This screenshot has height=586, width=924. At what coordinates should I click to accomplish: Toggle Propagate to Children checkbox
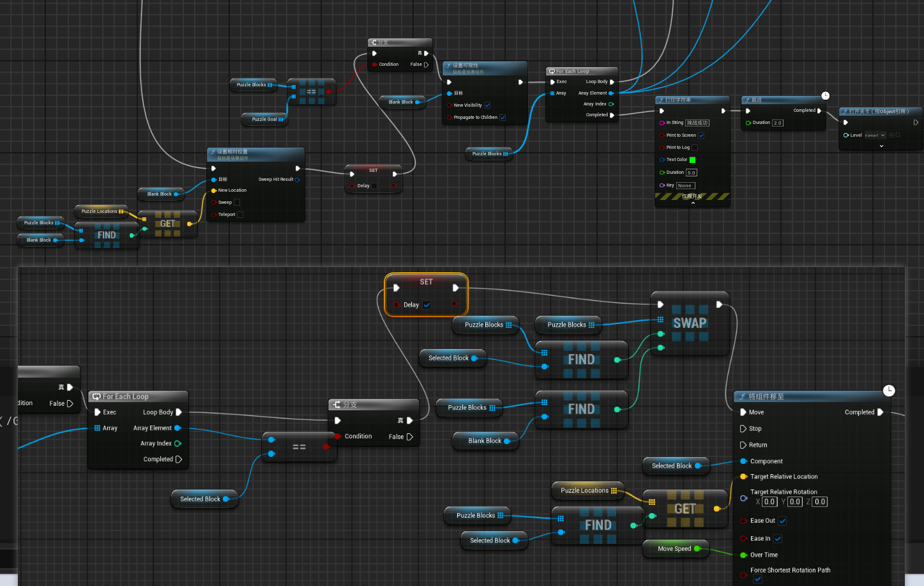tap(503, 118)
